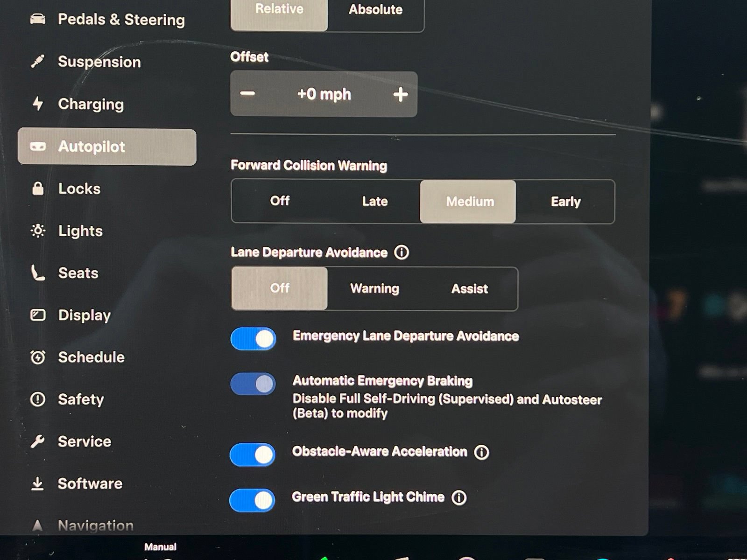Click the Disable Full Self-Driving note
Screen dimensions: 747x560
point(447,406)
